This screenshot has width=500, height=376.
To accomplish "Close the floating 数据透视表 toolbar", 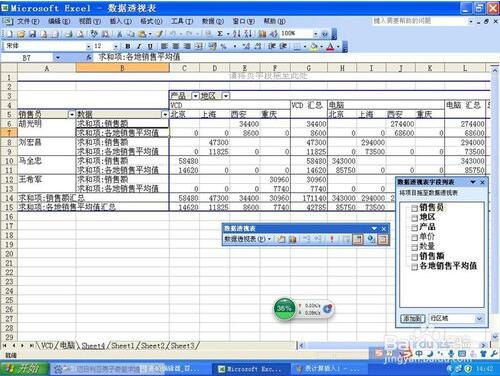I will [x=384, y=229].
